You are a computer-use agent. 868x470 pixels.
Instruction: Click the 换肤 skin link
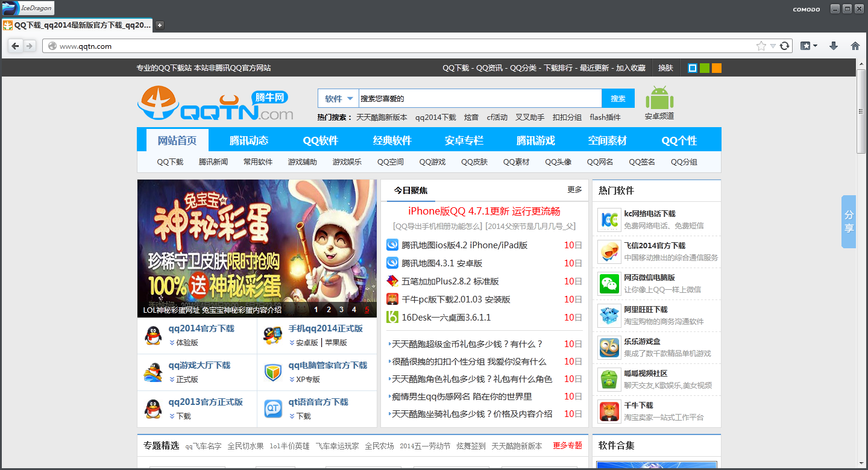coord(665,68)
